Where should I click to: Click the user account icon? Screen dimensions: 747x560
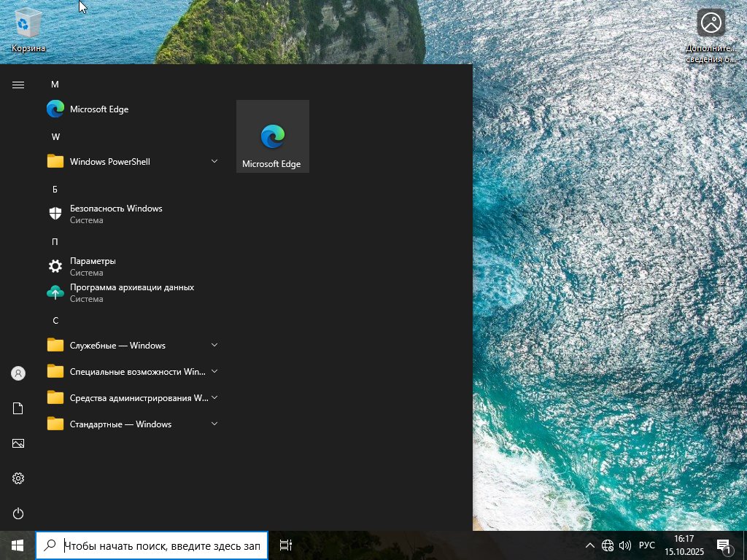(x=18, y=373)
